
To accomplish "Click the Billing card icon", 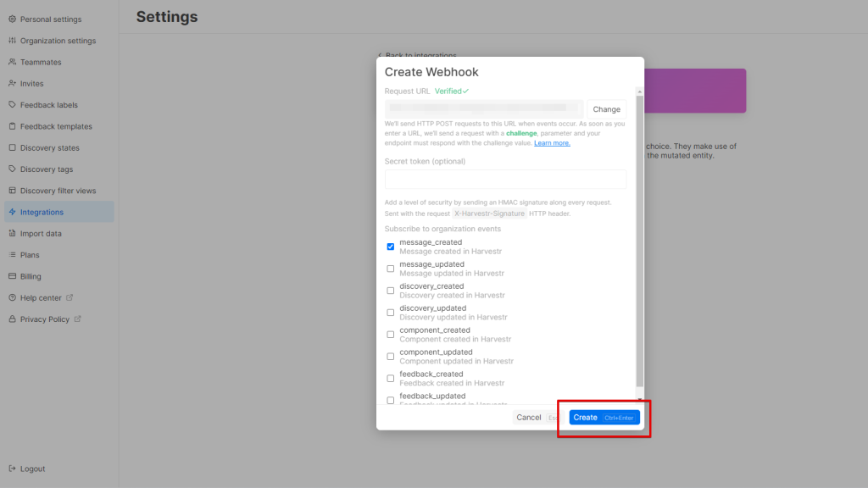I will pos(12,276).
